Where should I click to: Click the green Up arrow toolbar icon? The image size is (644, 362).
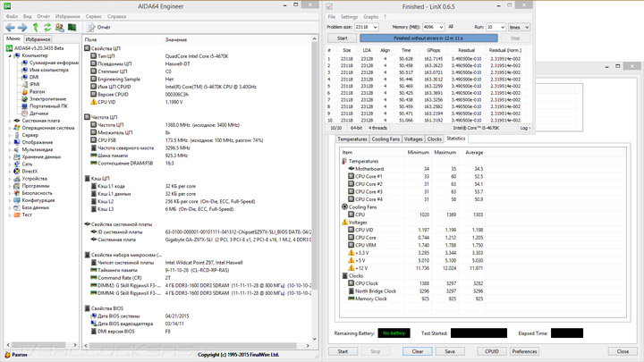click(x=35, y=28)
